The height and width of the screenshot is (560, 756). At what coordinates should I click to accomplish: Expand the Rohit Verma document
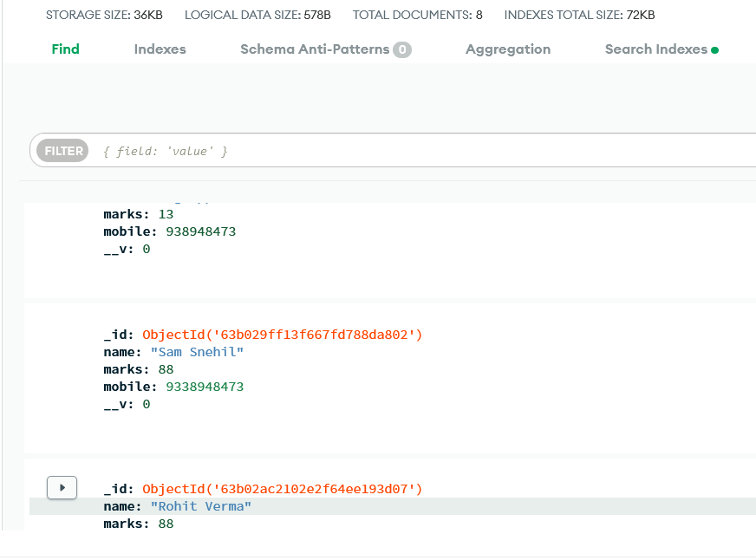62,488
